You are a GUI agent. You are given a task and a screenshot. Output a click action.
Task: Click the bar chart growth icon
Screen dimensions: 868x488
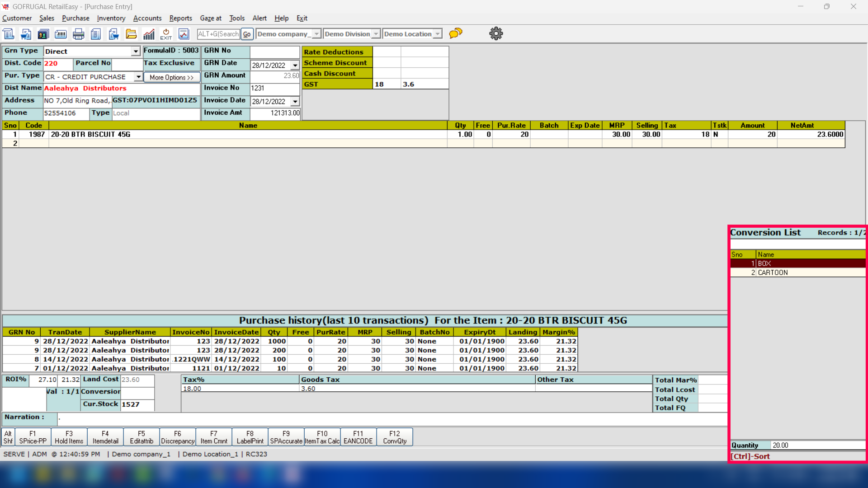coord(149,34)
